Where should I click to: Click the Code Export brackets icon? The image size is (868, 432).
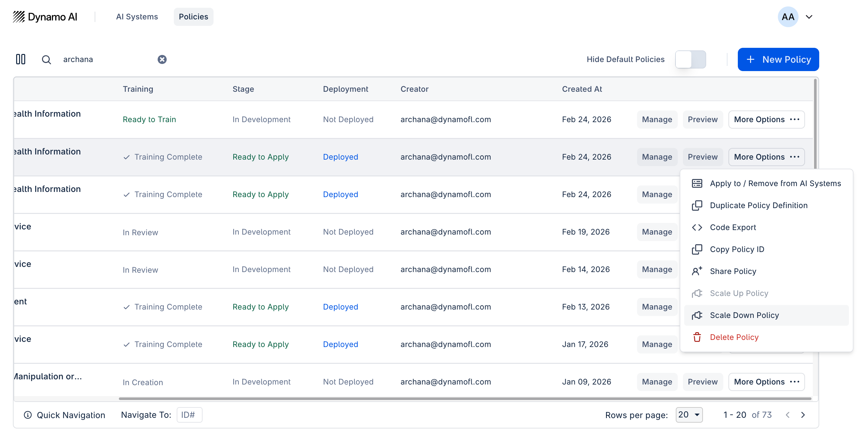[697, 227]
